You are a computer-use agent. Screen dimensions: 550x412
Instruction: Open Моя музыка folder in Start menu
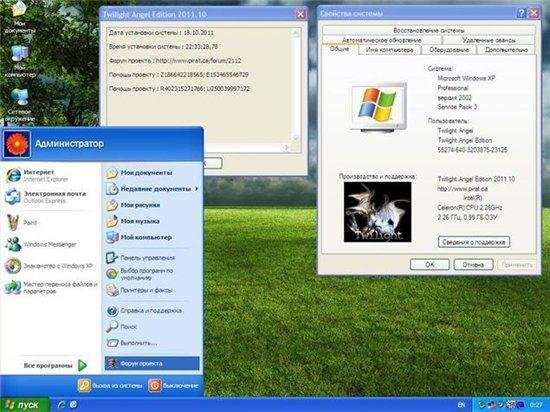(x=134, y=221)
